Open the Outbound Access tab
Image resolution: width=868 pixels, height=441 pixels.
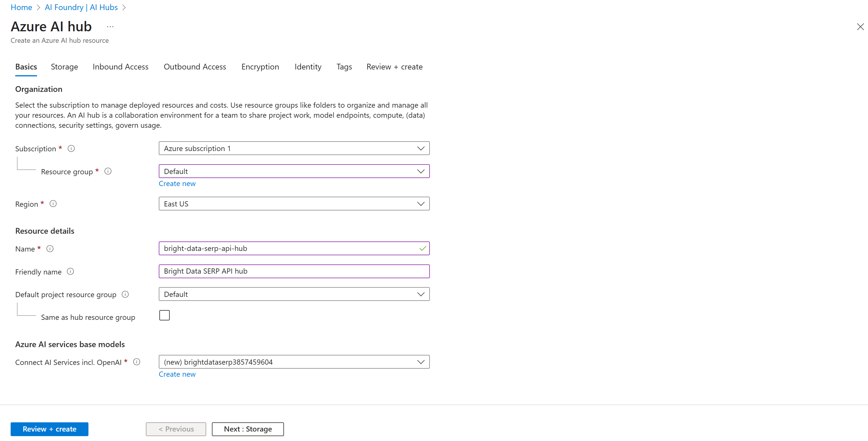coord(195,67)
